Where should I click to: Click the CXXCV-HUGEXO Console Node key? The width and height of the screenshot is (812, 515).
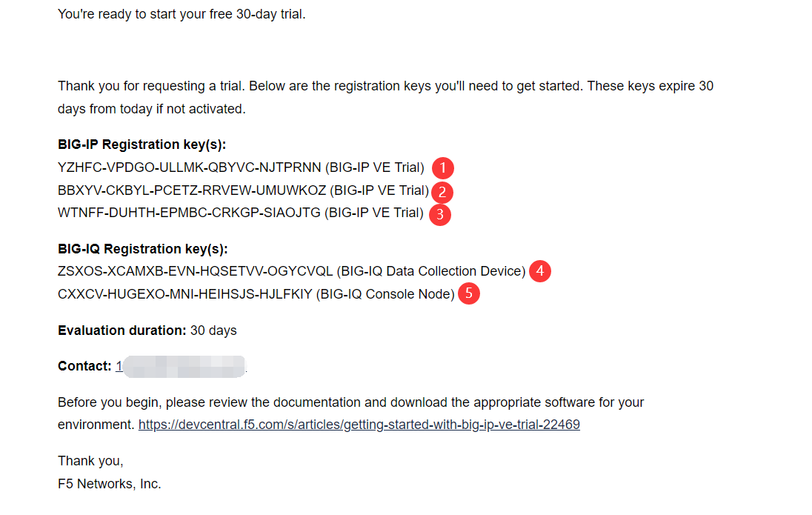pyautogui.click(x=185, y=294)
